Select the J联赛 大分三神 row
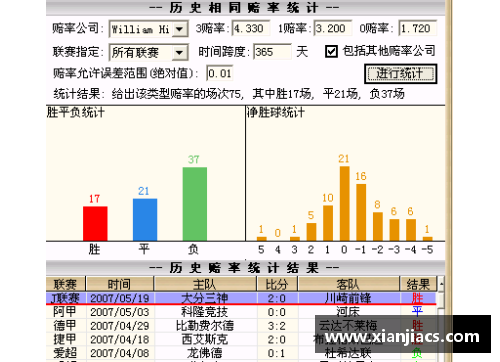This screenshot has height=362, width=500. 241,298
